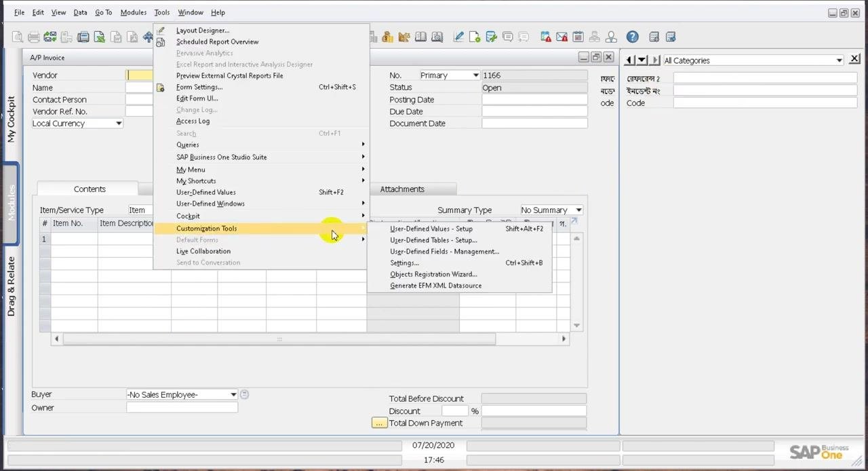
Task: Select Layout Designer from Tools menu
Action: [203, 31]
